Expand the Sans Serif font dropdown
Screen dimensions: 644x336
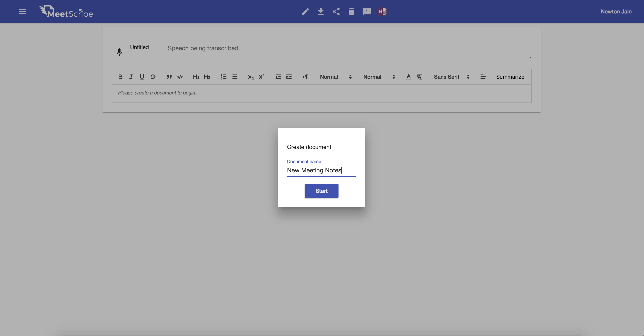pos(452,77)
